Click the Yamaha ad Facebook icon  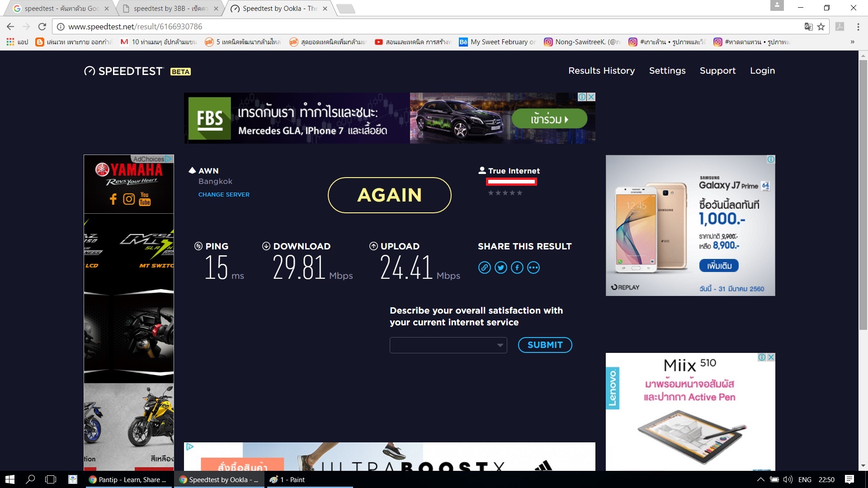[113, 199]
